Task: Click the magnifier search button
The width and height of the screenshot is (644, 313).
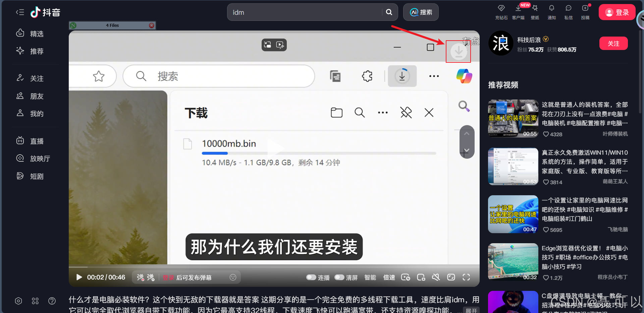Action: pyautogui.click(x=389, y=12)
